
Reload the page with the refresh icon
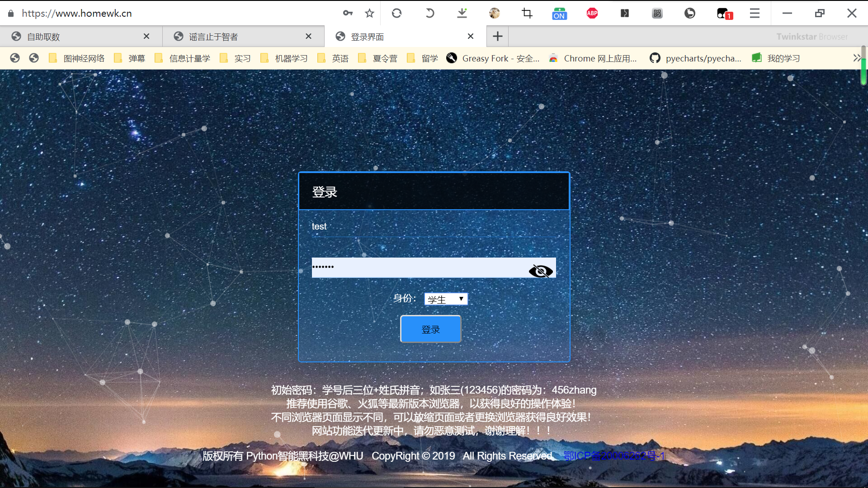(x=396, y=13)
